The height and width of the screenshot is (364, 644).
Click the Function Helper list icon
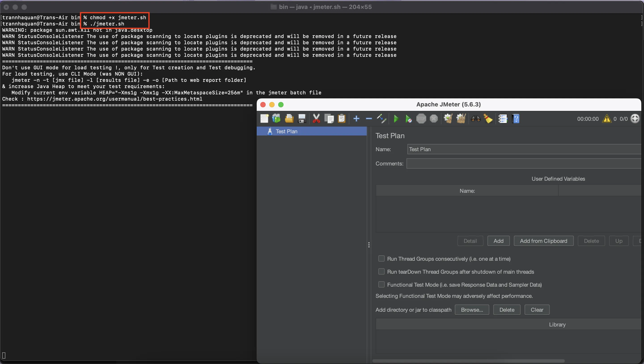click(x=503, y=119)
